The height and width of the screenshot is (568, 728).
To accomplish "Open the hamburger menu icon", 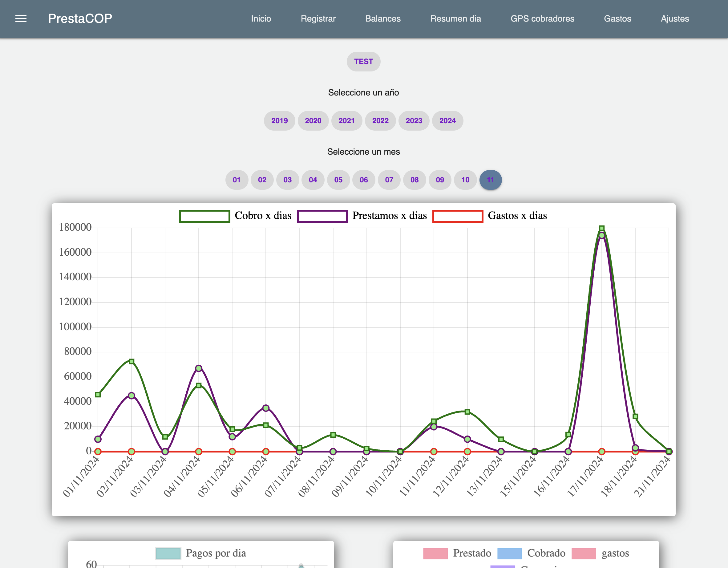I will [x=21, y=19].
